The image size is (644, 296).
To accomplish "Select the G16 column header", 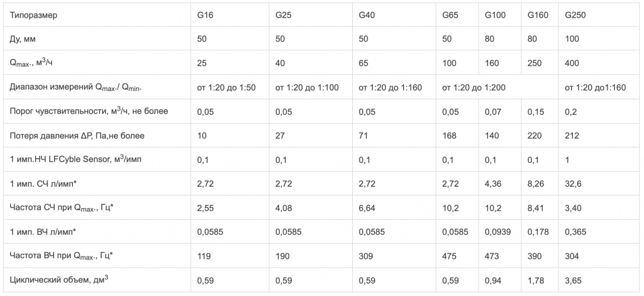I will (204, 14).
